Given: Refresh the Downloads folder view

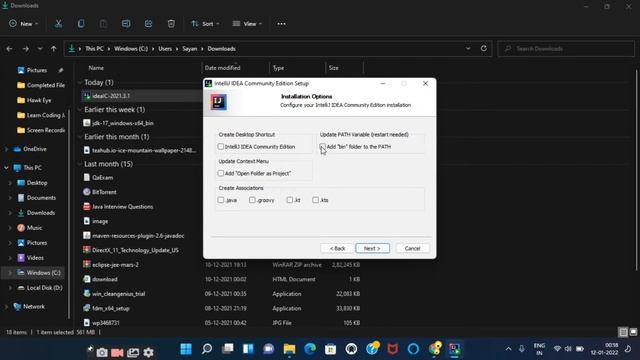Looking at the screenshot, I should tap(484, 48).
